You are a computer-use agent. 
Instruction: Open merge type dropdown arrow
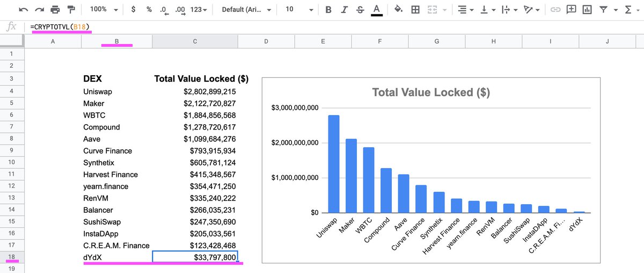(x=444, y=10)
